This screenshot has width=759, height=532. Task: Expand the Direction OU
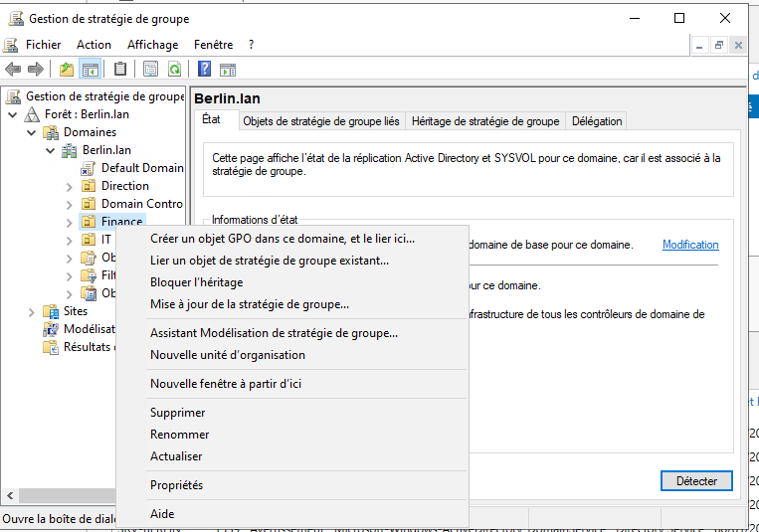[x=70, y=187]
